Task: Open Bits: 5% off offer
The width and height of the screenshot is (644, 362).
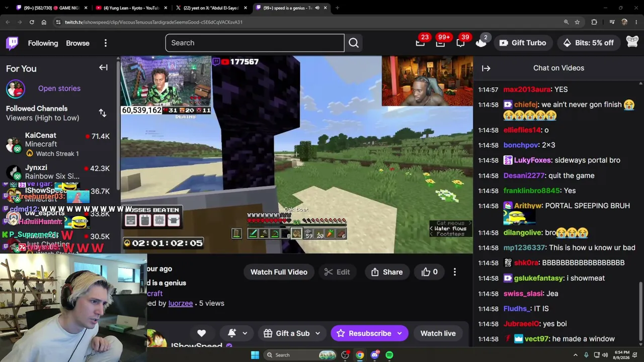Action: tap(588, 43)
